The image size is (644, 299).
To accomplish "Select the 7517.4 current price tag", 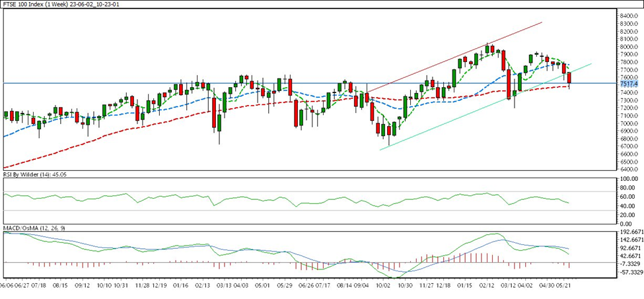I will point(629,84).
